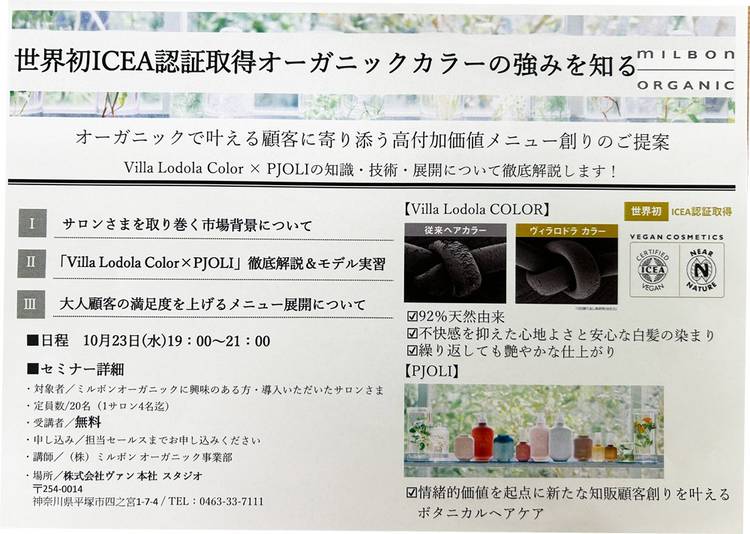Select the gold 世界初 badge
750x534 pixels.
click(646, 211)
